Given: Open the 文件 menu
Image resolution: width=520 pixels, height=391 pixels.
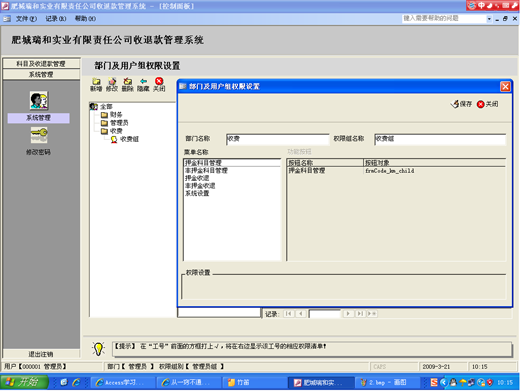Looking at the screenshot, I should (26, 19).
